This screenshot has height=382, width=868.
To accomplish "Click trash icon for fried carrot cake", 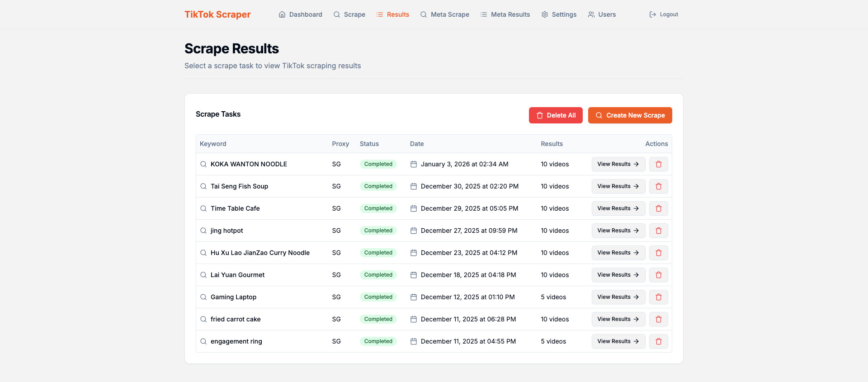I will 658,319.
